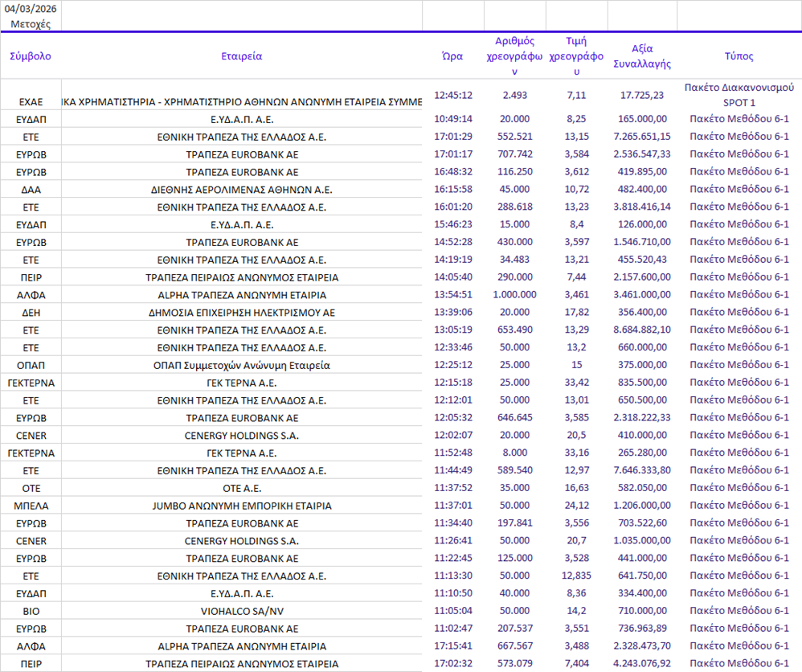Select the Τιμή χρεογράφου header
Image resolution: width=802 pixels, height=672 pixels.
pyautogui.click(x=576, y=56)
